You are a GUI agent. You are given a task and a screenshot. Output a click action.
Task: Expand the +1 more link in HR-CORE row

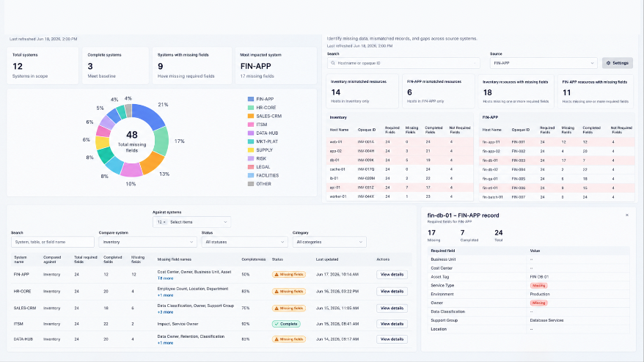(165, 295)
